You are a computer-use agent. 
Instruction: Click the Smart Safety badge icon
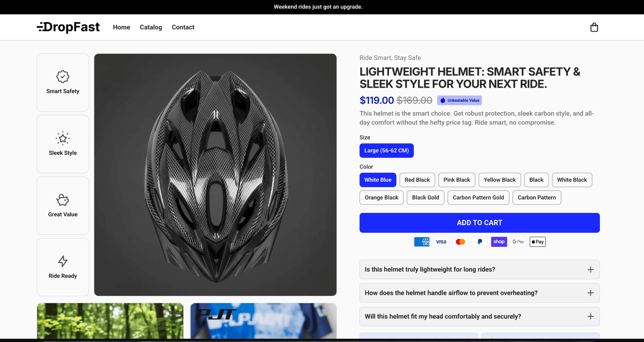tap(62, 76)
